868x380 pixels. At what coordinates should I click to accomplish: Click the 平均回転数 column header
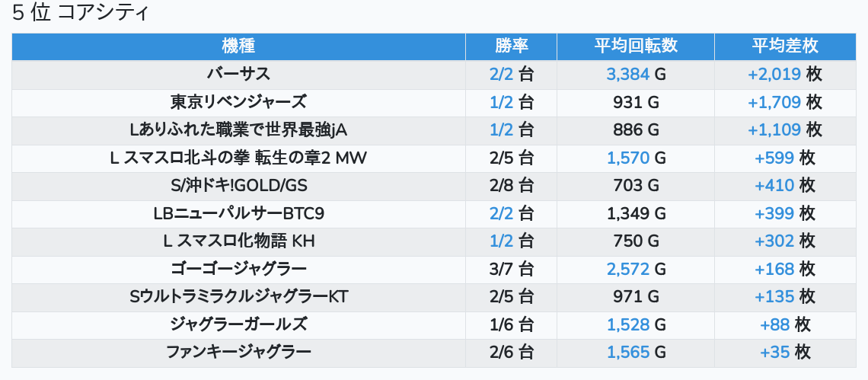[635, 46]
